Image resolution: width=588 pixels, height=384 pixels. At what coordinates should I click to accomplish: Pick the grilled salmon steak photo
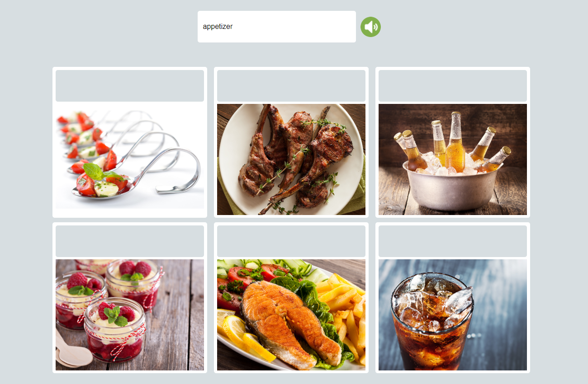tap(291, 315)
